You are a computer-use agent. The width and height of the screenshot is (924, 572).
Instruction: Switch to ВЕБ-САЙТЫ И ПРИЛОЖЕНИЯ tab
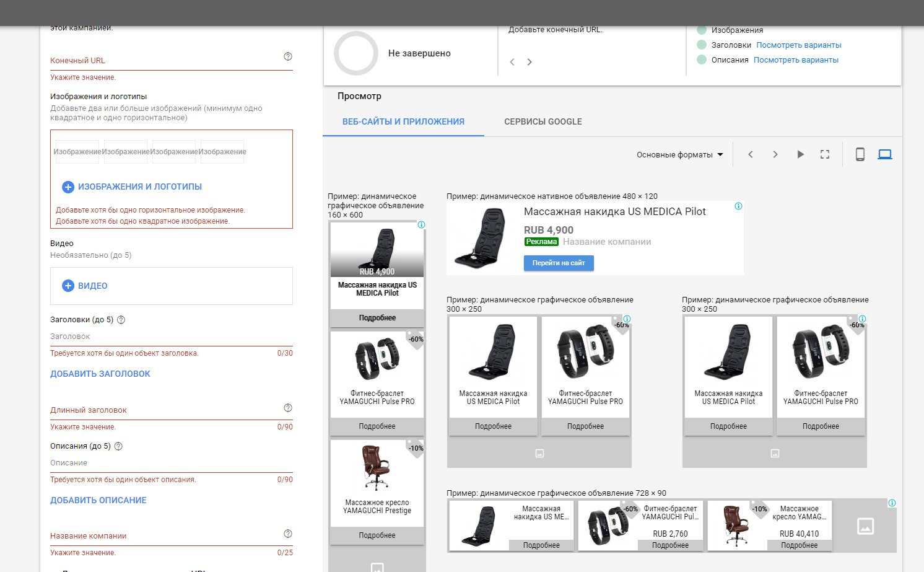403,121
